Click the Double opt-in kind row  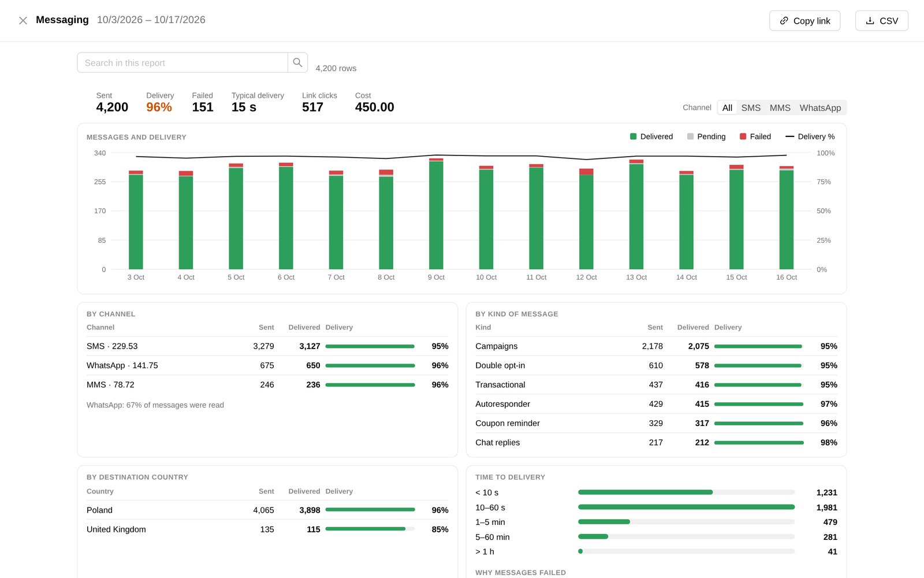pyautogui.click(x=656, y=365)
